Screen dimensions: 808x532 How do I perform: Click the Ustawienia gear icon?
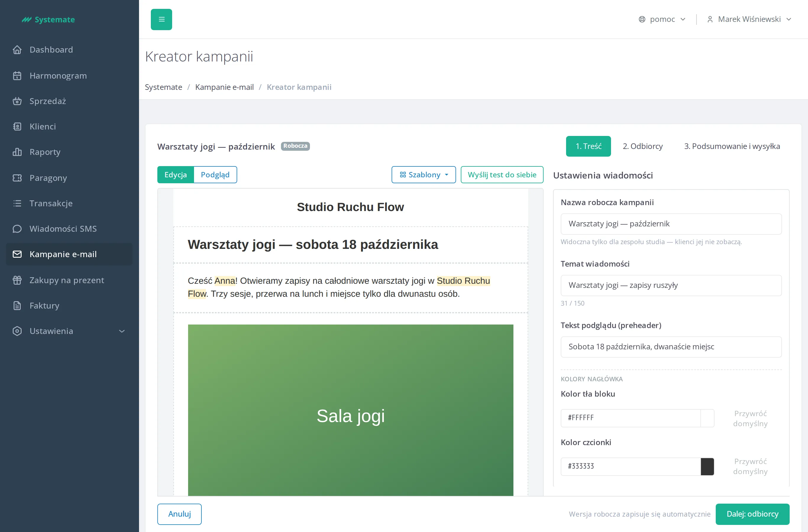(17, 331)
